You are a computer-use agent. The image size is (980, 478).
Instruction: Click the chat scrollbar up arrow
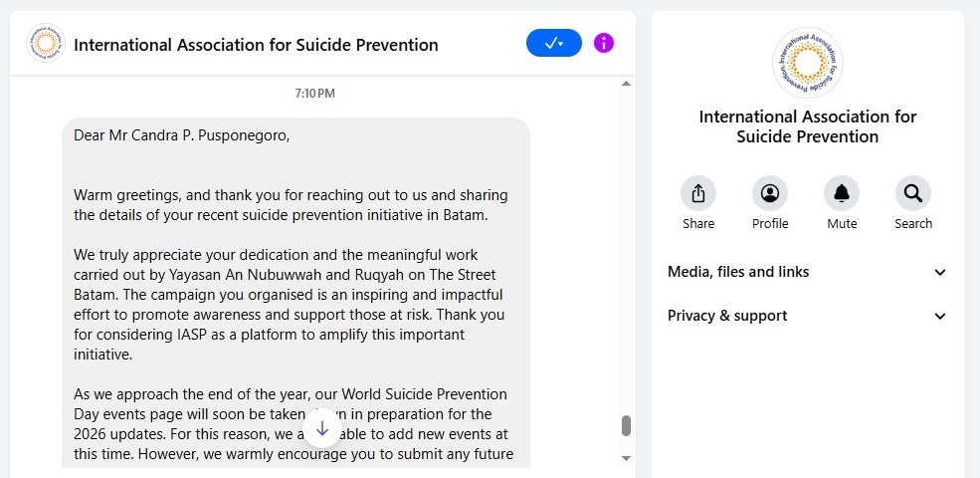pos(626,84)
